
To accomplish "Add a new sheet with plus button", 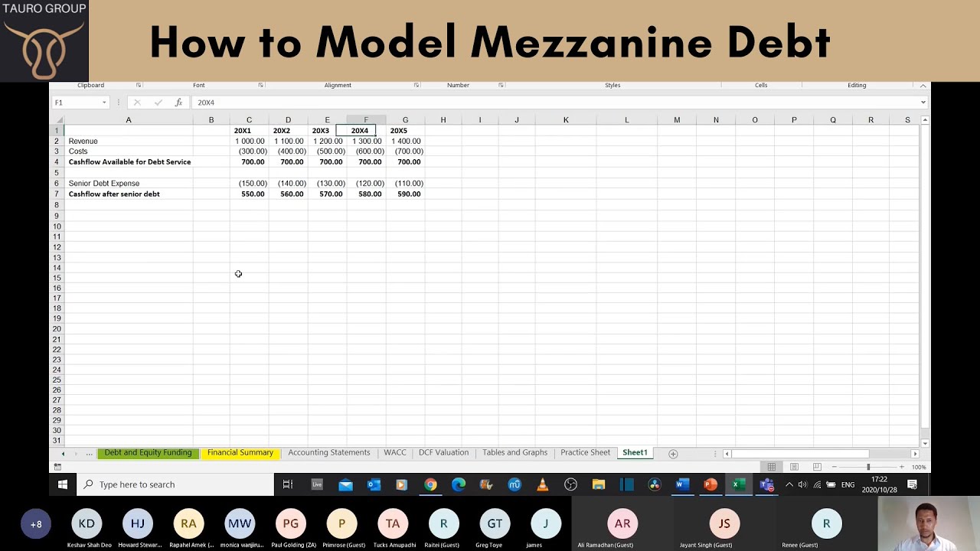I will 673,454.
